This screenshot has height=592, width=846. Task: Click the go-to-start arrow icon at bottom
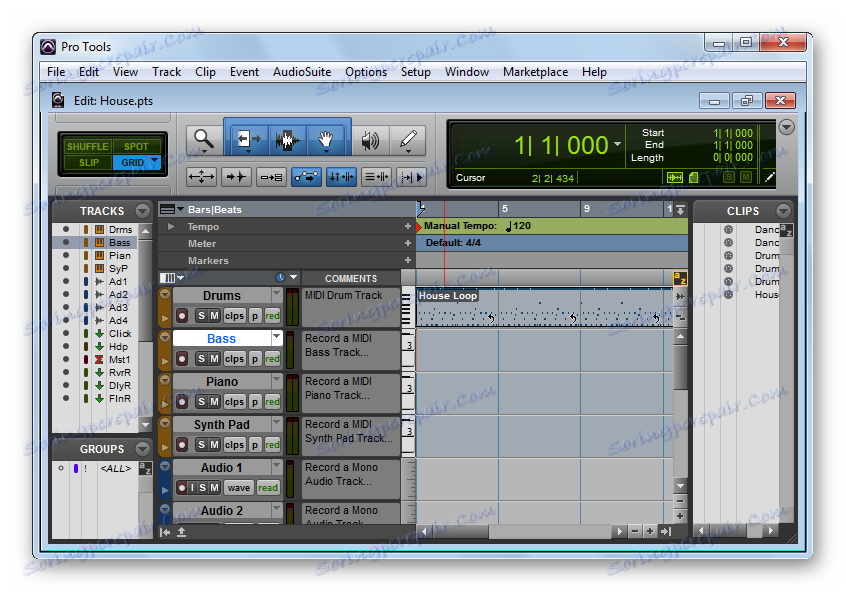165,532
